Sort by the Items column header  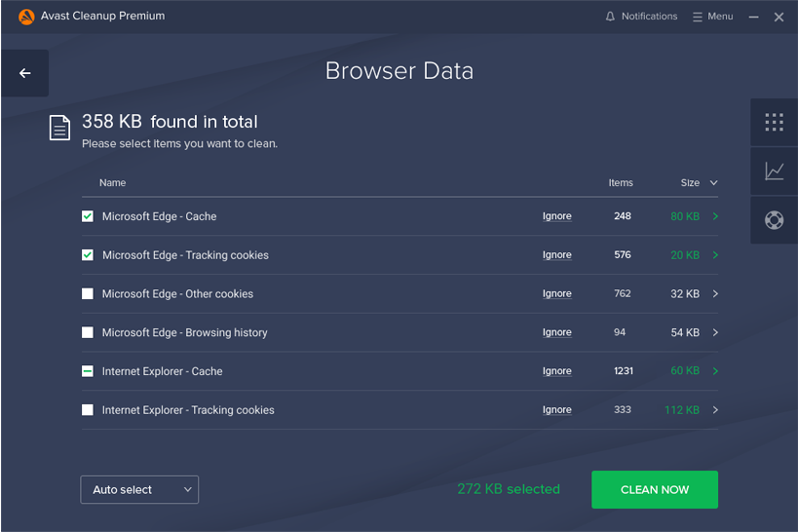621,183
